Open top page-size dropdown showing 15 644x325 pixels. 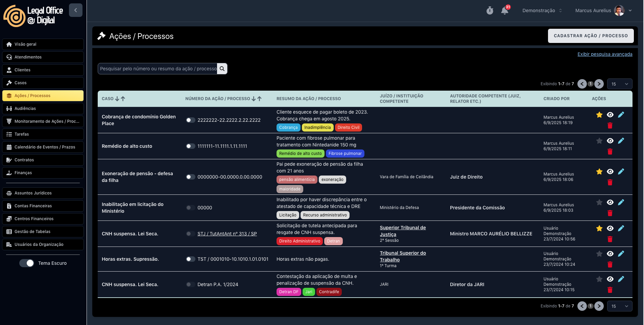619,84
